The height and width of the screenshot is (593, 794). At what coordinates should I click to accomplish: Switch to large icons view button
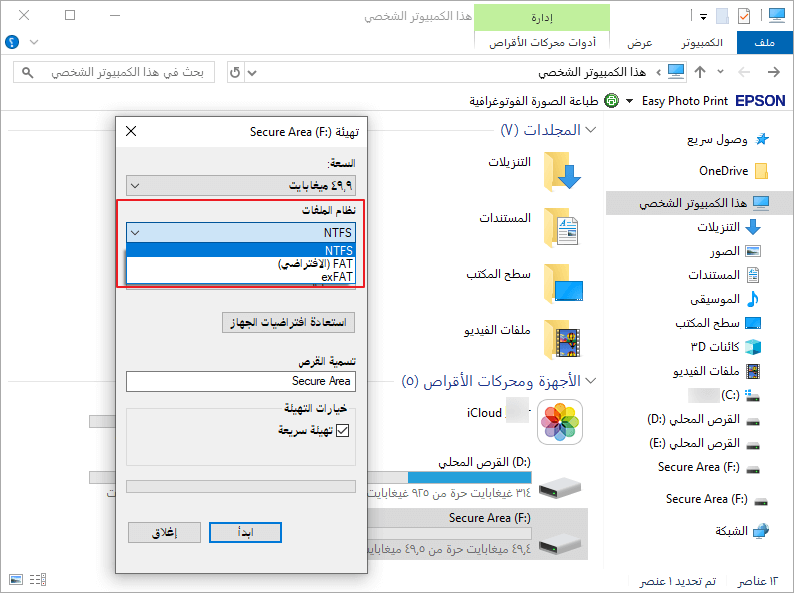coord(16,579)
